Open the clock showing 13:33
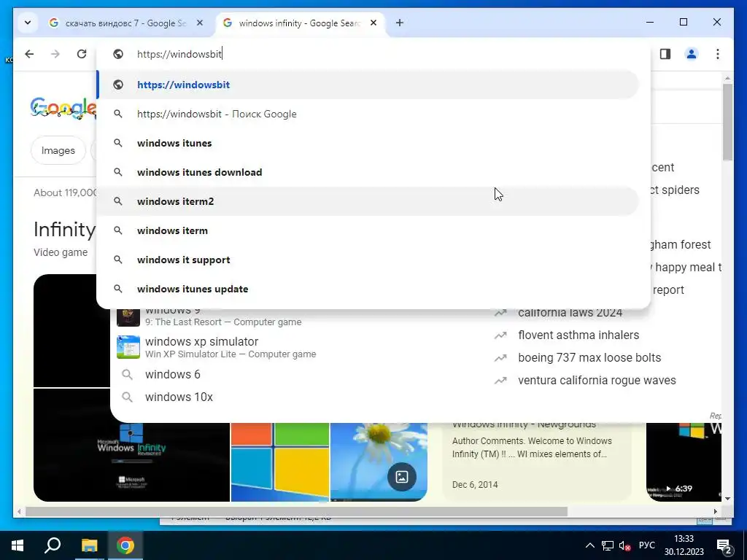This screenshot has width=747, height=560. pos(684,545)
